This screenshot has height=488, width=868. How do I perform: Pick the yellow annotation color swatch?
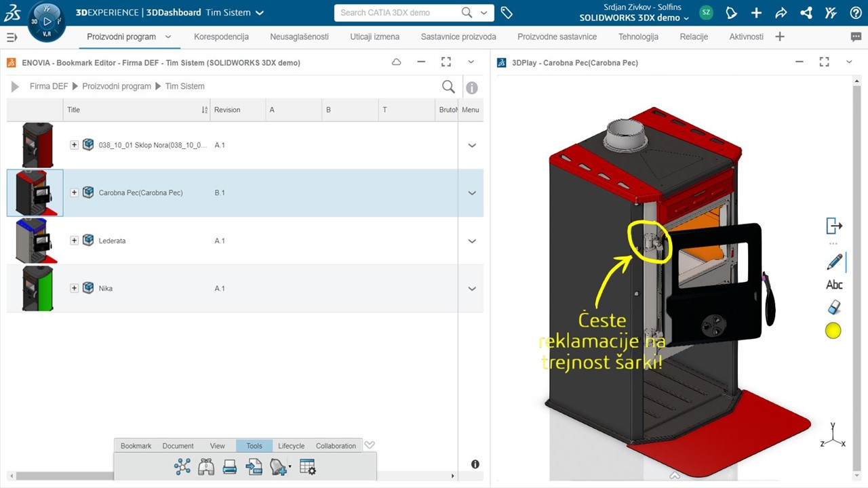833,331
